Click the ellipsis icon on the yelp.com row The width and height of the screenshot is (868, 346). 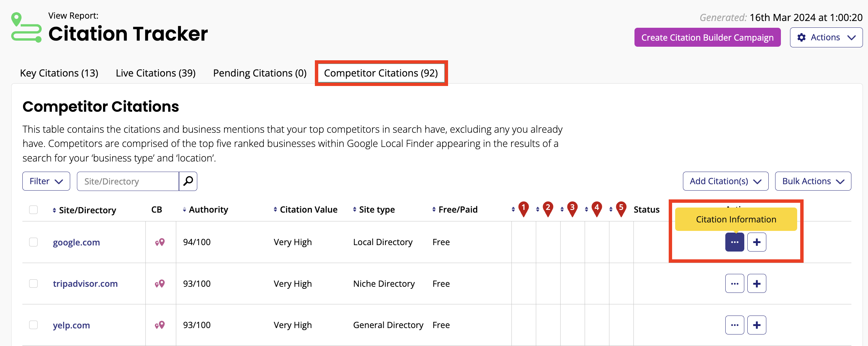[x=734, y=325]
